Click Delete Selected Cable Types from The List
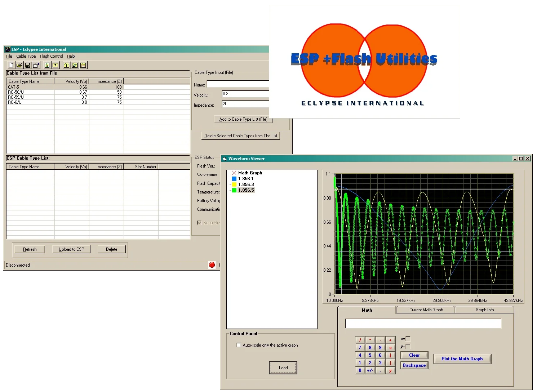The height and width of the screenshot is (392, 537). pos(241,136)
